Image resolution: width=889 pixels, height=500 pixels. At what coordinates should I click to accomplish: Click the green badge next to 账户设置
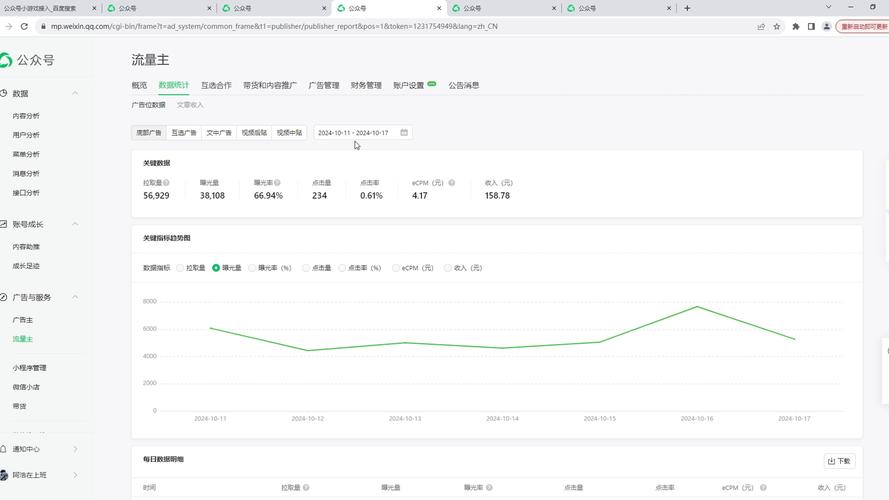pos(432,84)
